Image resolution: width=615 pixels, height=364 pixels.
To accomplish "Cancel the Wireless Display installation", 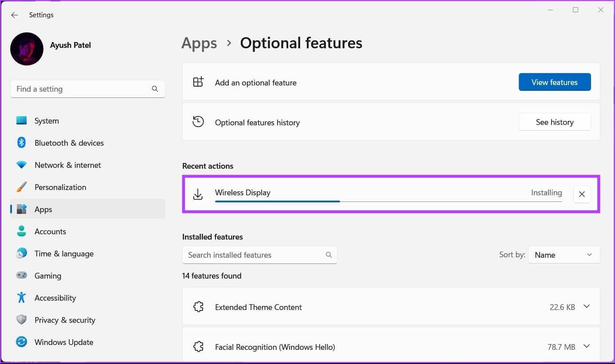I will [x=582, y=194].
